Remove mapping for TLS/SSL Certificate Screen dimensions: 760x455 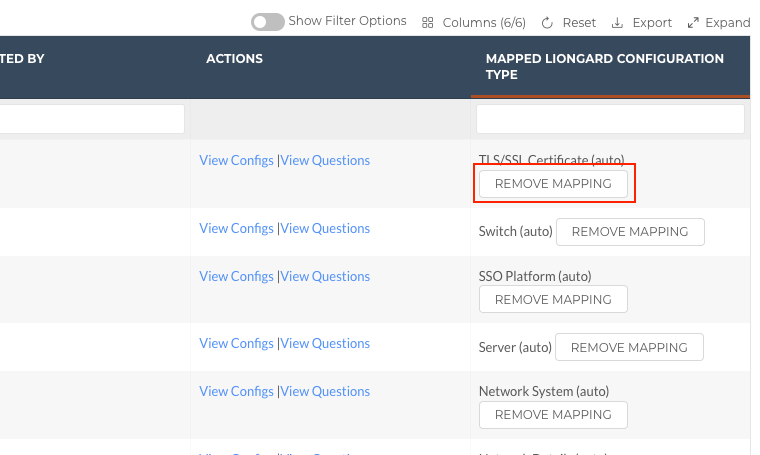pyautogui.click(x=553, y=184)
